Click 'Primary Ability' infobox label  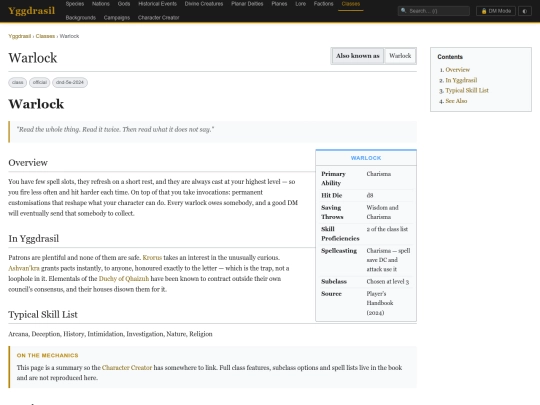point(333,178)
